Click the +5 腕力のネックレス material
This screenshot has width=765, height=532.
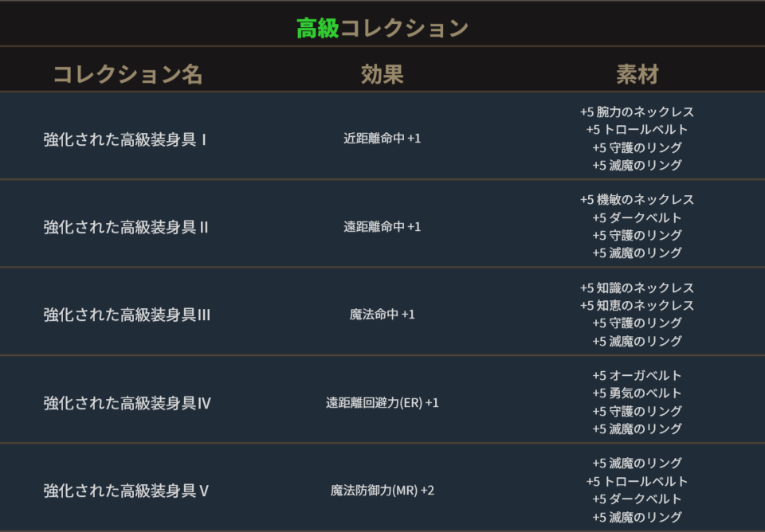[637, 112]
